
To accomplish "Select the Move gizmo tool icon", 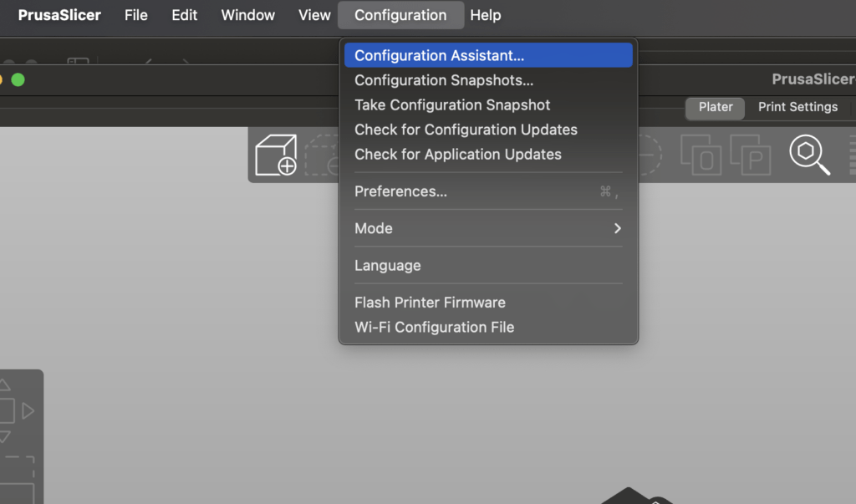I will pos(8,410).
